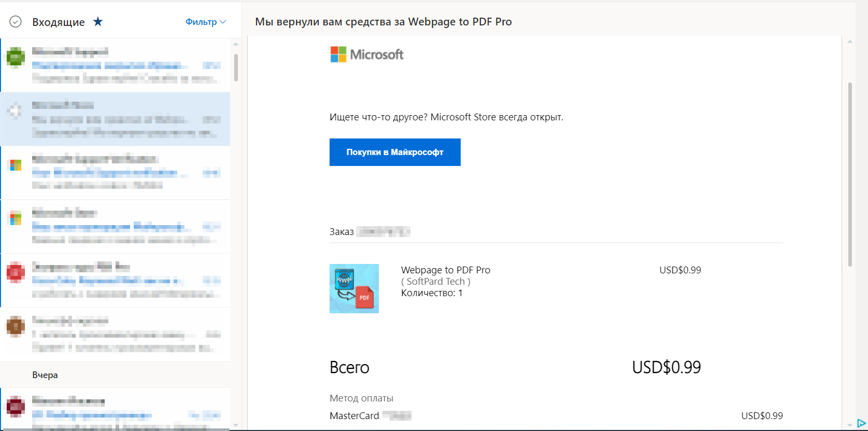Click the Ищете что-то другое sentence
This screenshot has width=868, height=431.
[446, 117]
